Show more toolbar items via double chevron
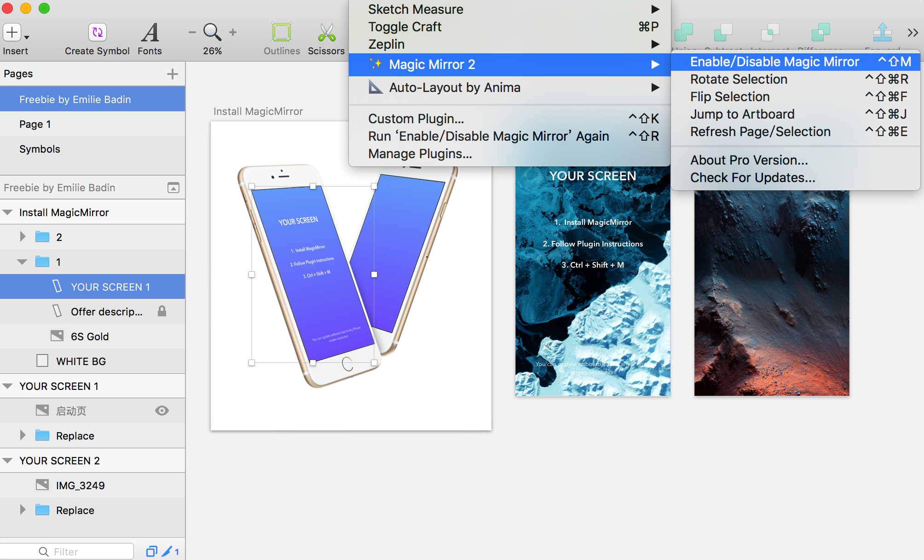924x560 pixels. click(x=912, y=33)
